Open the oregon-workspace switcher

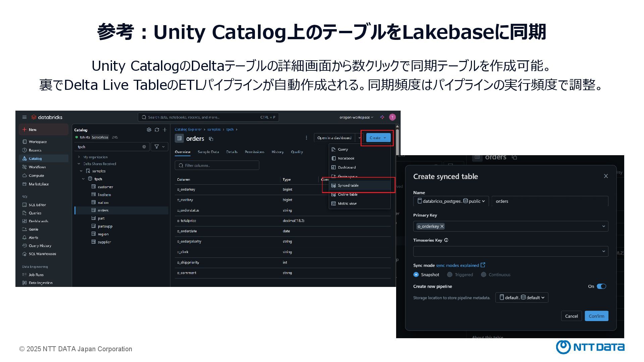tap(356, 117)
